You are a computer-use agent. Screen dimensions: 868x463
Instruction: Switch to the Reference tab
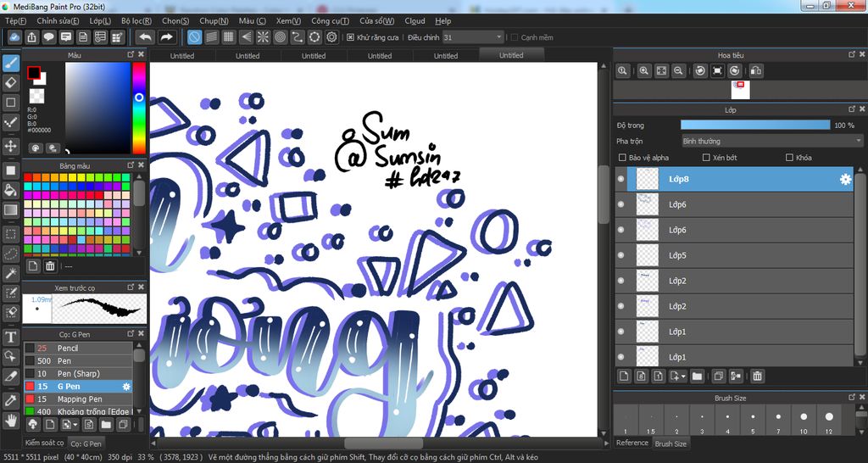click(x=632, y=443)
